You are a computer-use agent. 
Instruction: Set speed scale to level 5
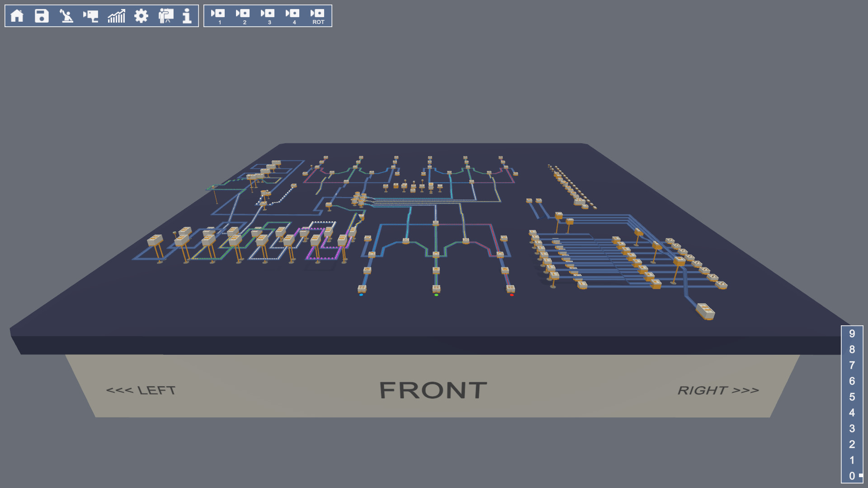pos(852,397)
